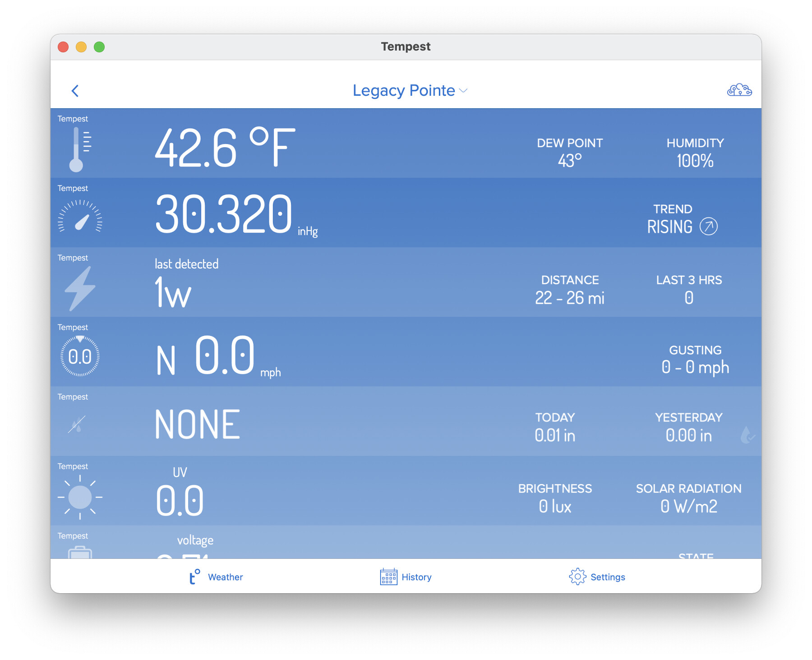Click the Tempest logo Weather icon
812x660 pixels.
tap(194, 577)
